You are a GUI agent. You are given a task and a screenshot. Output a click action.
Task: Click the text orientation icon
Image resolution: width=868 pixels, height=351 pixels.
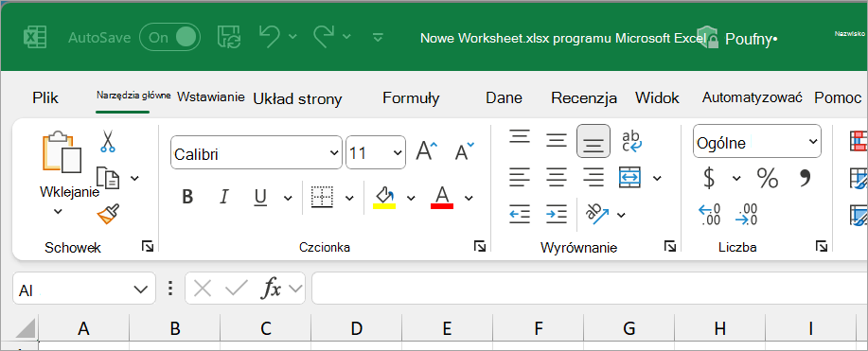point(596,214)
